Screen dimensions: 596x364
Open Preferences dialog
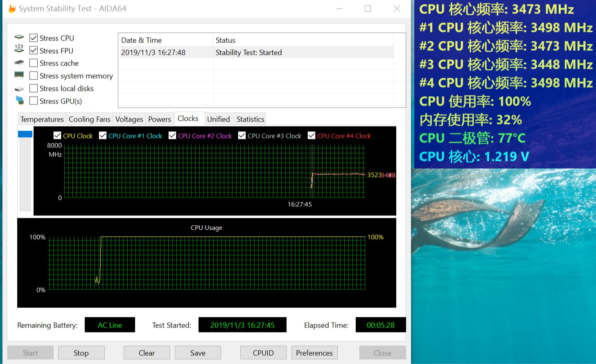[x=314, y=353]
